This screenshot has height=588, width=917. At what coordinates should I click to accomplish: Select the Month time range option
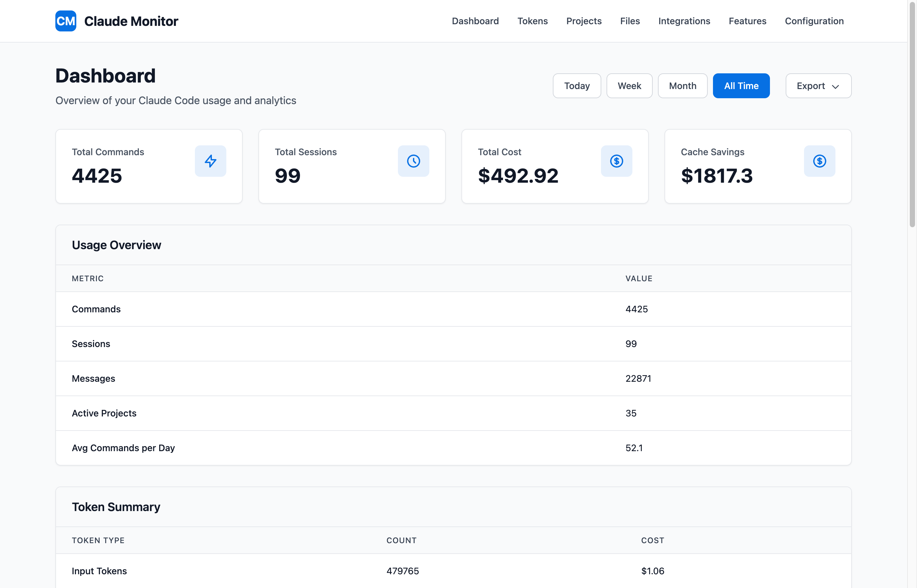682,85
